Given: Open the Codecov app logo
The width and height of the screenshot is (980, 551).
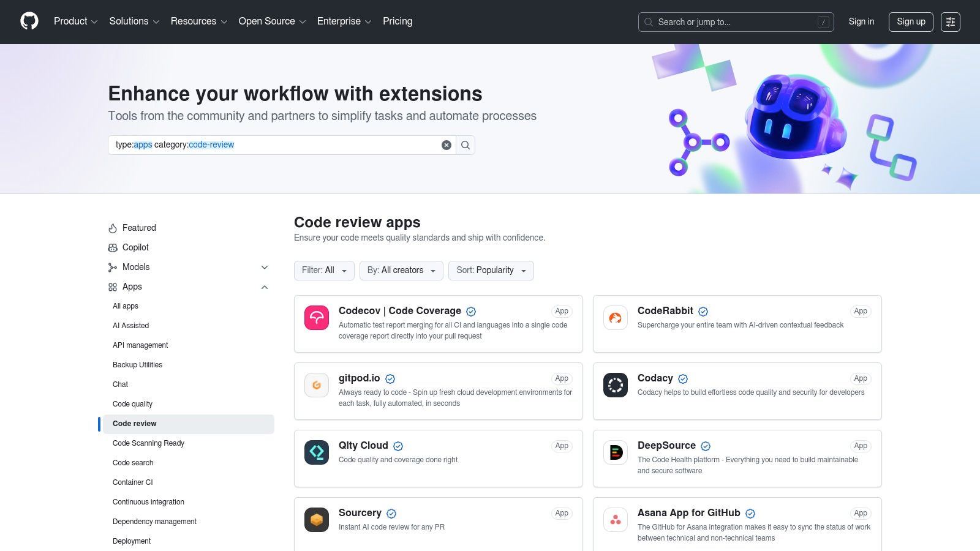Looking at the screenshot, I should pyautogui.click(x=317, y=318).
